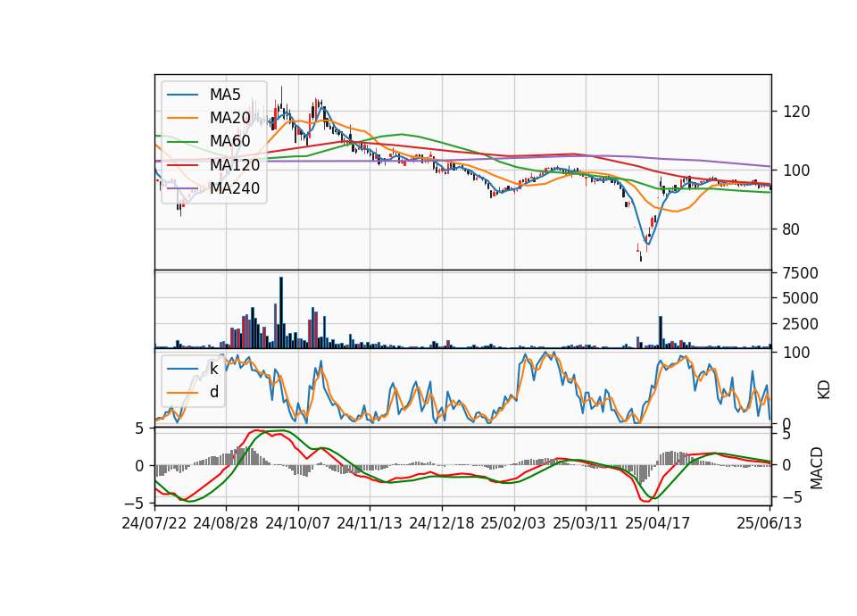Click the MA20 legend label
This screenshot has height=616, width=857.
tap(229, 118)
